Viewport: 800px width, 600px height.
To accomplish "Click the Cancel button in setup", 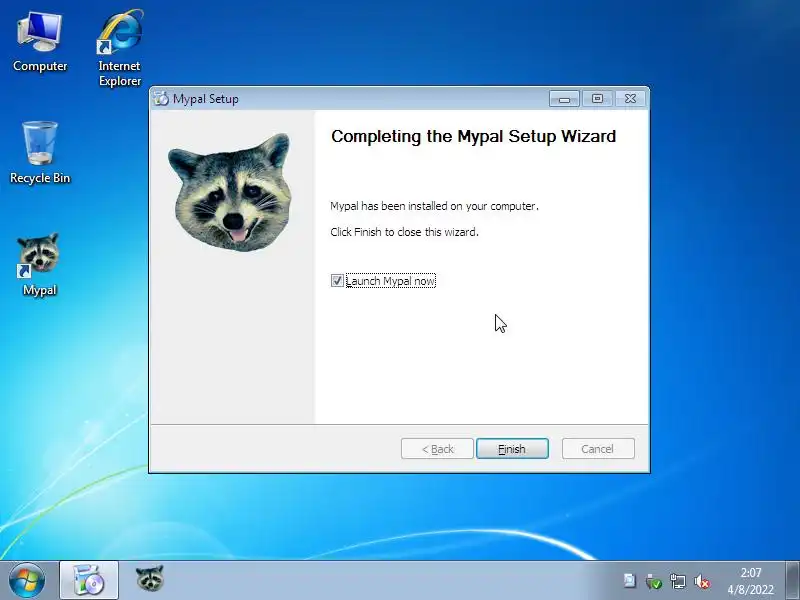I will [x=598, y=448].
